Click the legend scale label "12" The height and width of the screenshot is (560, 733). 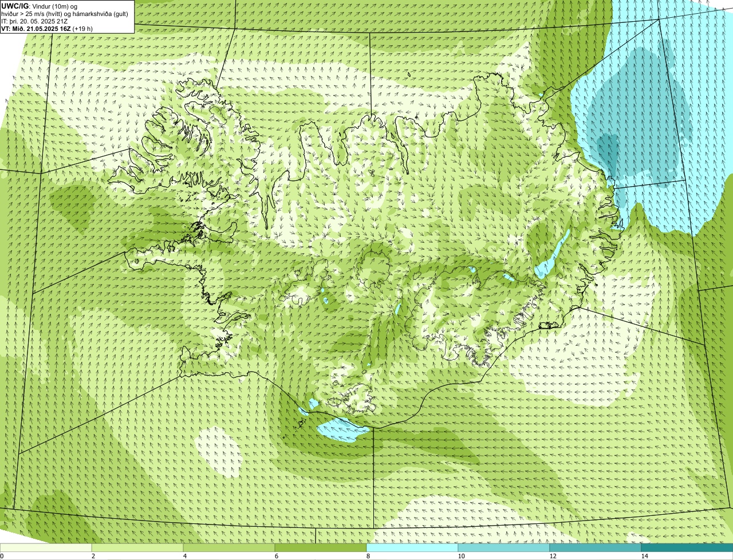(553, 556)
